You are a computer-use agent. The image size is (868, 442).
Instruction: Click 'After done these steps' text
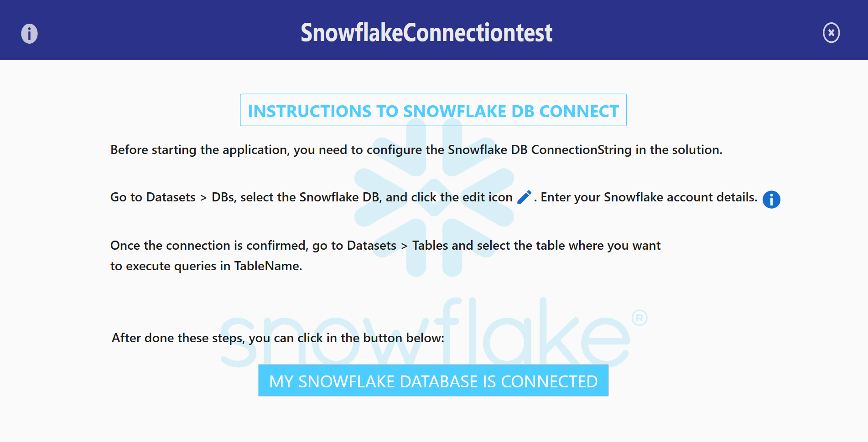click(x=179, y=338)
